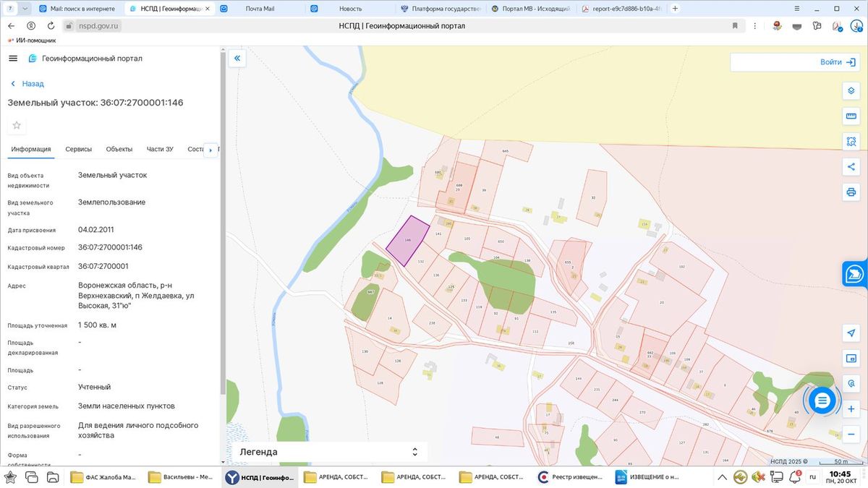Screen dimensions: 868x488
Task: Click area value 1 500 кв. м
Action: click(98, 325)
